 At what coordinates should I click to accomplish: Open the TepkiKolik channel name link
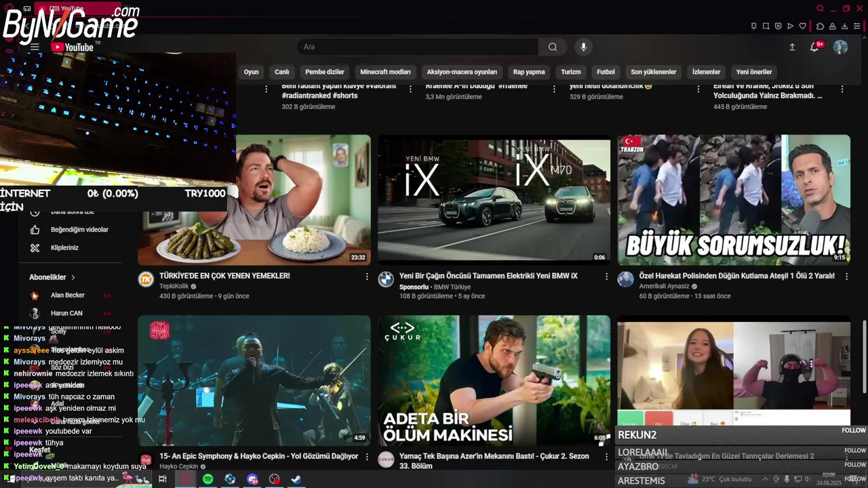(x=174, y=287)
